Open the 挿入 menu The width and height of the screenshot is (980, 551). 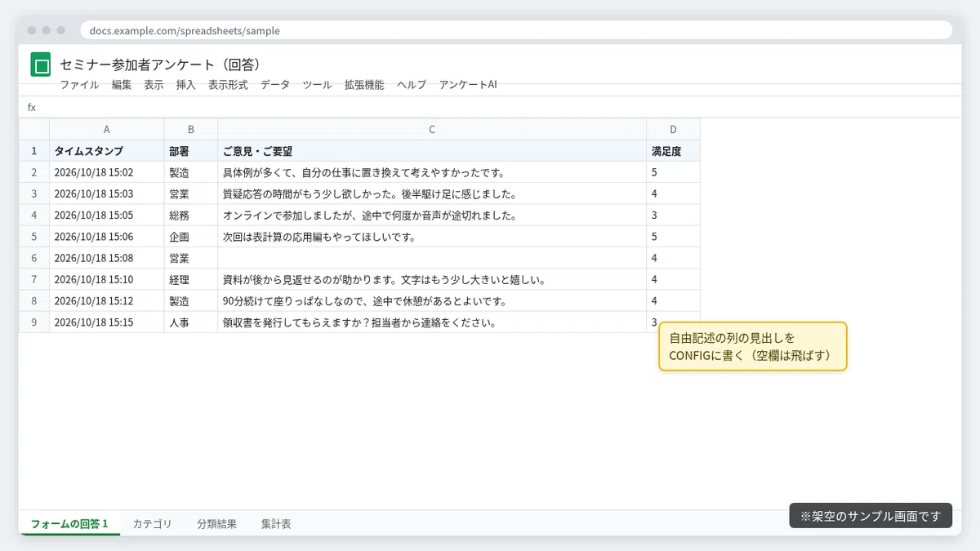click(x=186, y=84)
